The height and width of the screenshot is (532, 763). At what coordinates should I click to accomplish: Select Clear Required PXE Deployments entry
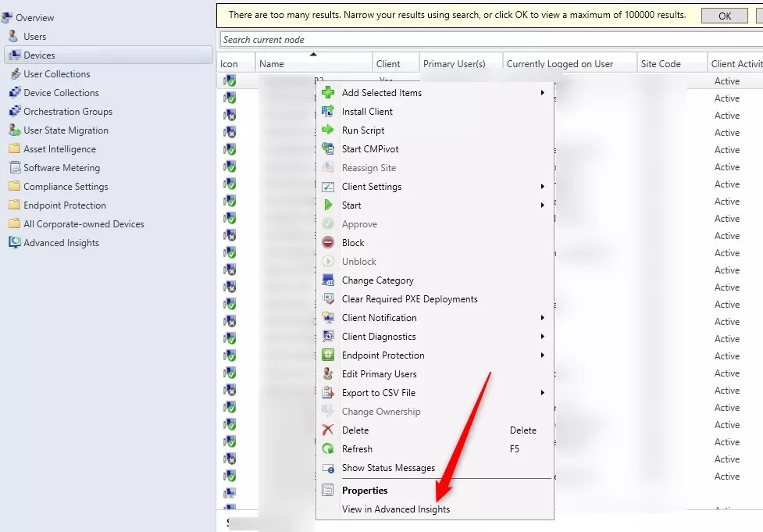pos(410,299)
